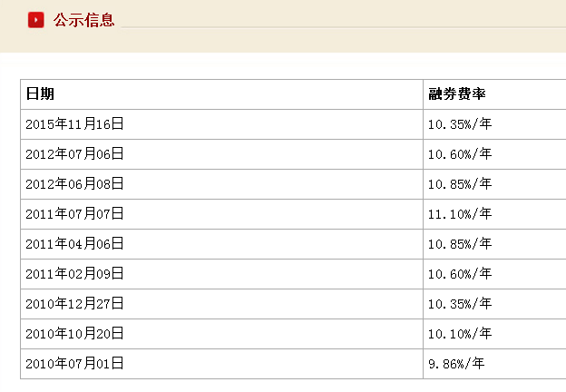Click the 10.60%/年 rate for 2011年02月09日

(x=460, y=274)
